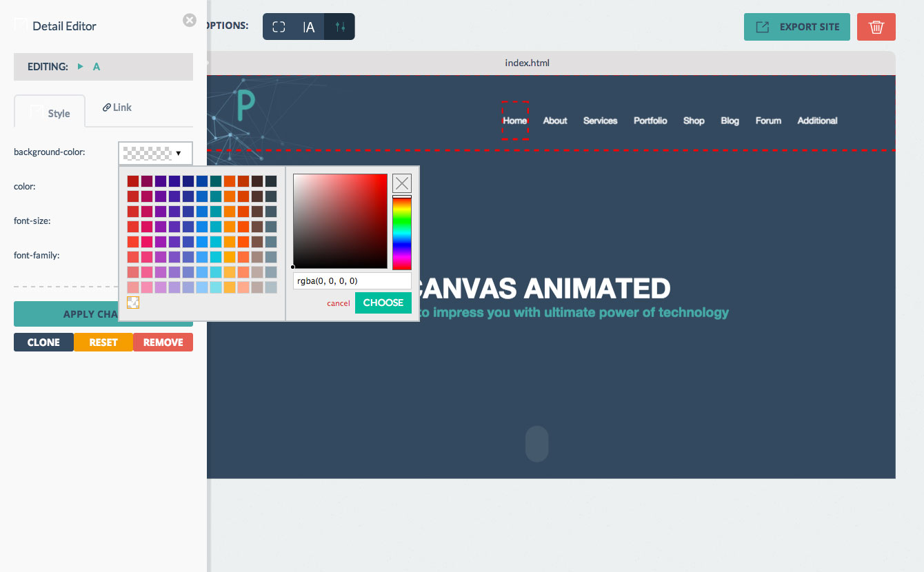Click the arrow icon beside EDITING
Image resolution: width=924 pixels, height=572 pixels.
tap(81, 67)
